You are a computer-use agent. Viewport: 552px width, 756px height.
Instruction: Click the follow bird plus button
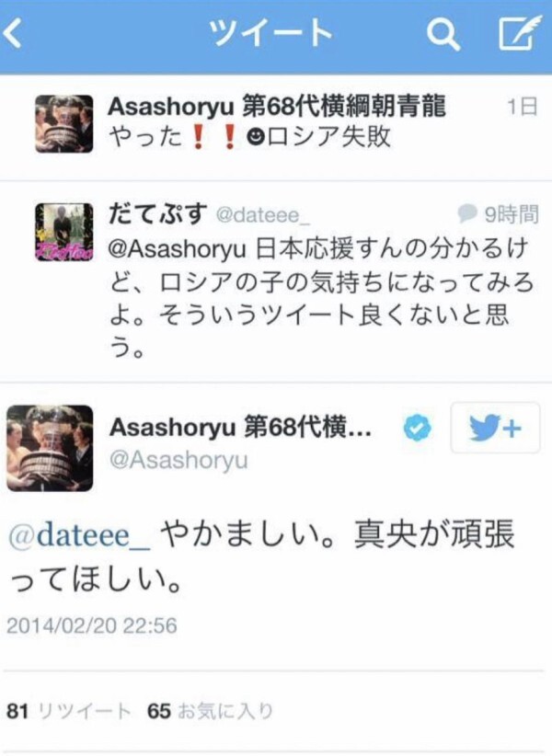click(495, 428)
